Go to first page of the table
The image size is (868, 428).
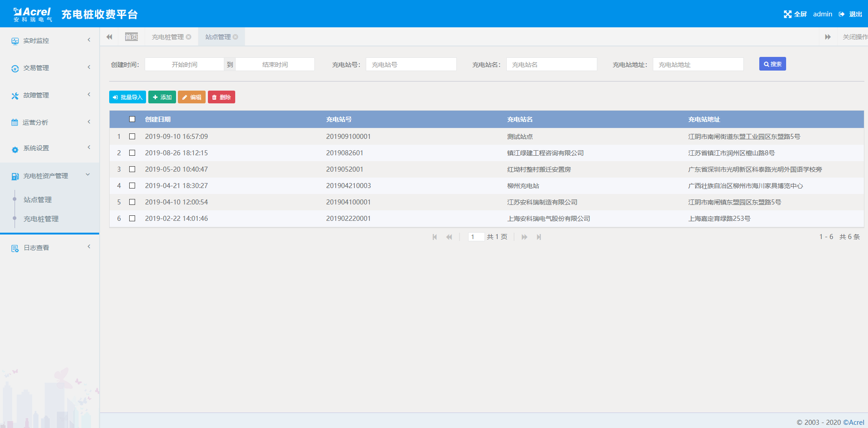[x=435, y=237]
